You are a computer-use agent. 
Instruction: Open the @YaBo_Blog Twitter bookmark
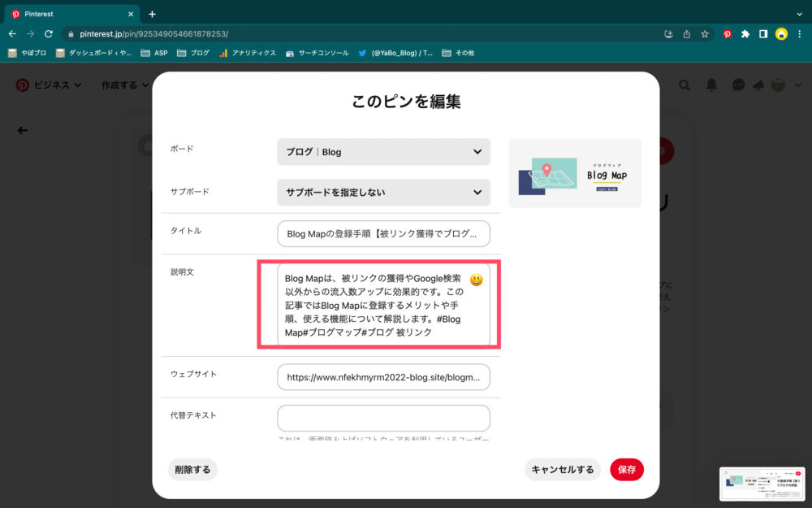point(395,53)
